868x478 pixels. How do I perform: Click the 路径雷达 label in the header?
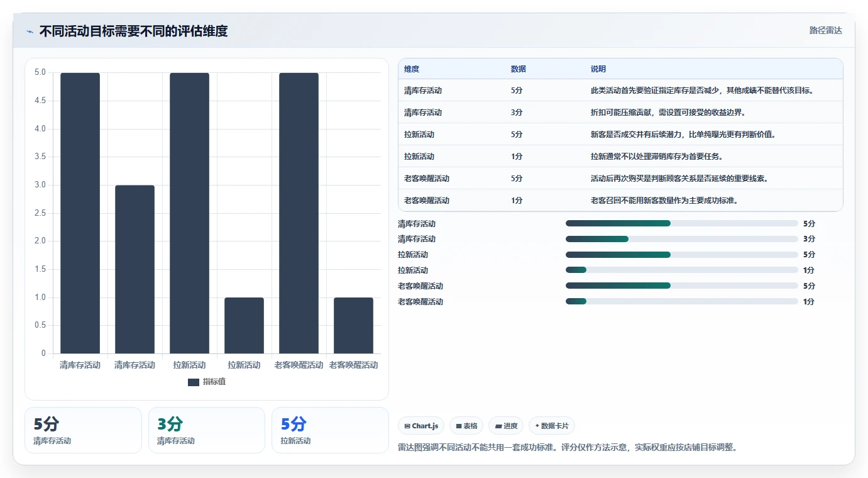point(825,30)
